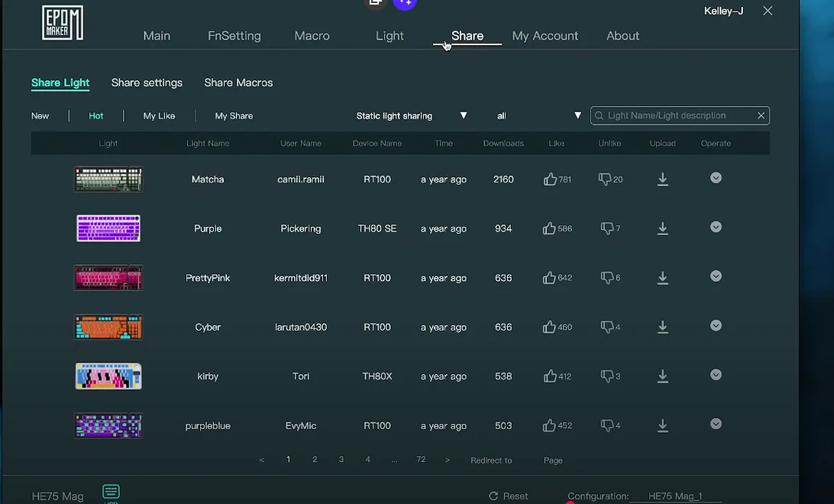The image size is (834, 504).
Task: Download the kirby light profile
Action: point(663,376)
